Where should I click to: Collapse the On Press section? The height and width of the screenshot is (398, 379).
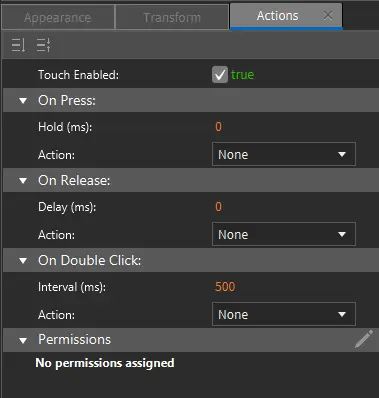click(x=23, y=100)
